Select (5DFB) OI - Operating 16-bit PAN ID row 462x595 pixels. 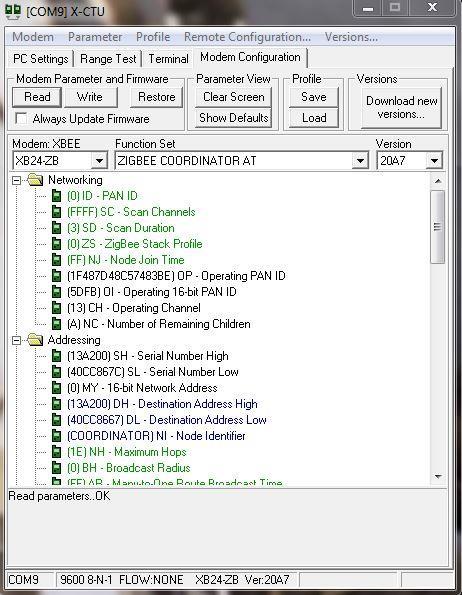click(x=152, y=292)
